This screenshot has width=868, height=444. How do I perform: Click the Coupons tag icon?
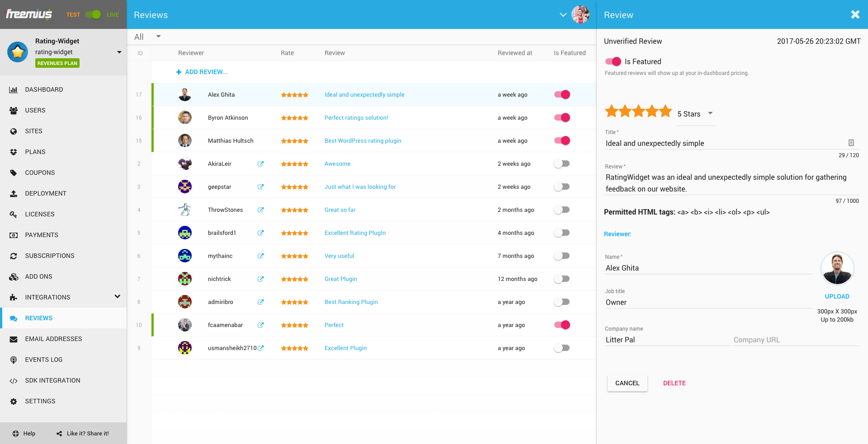click(14, 173)
